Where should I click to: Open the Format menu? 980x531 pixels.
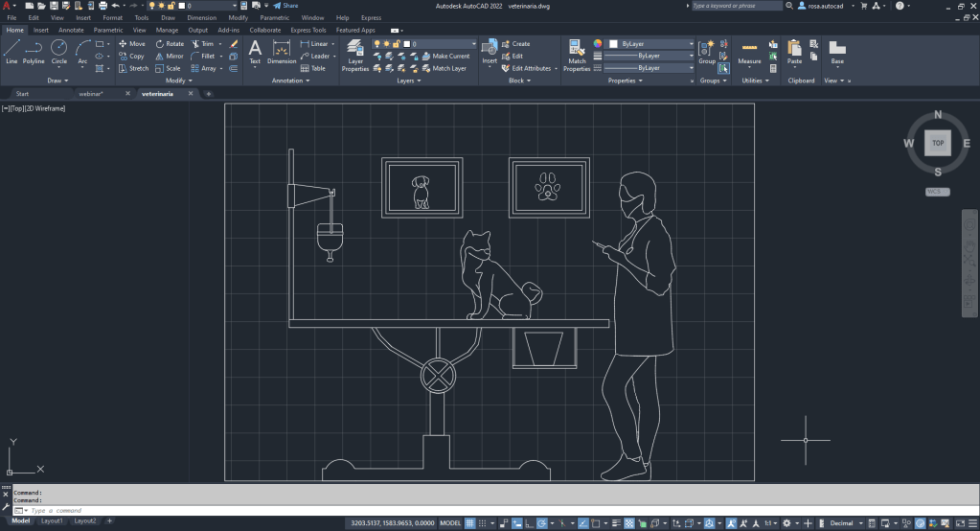point(112,17)
